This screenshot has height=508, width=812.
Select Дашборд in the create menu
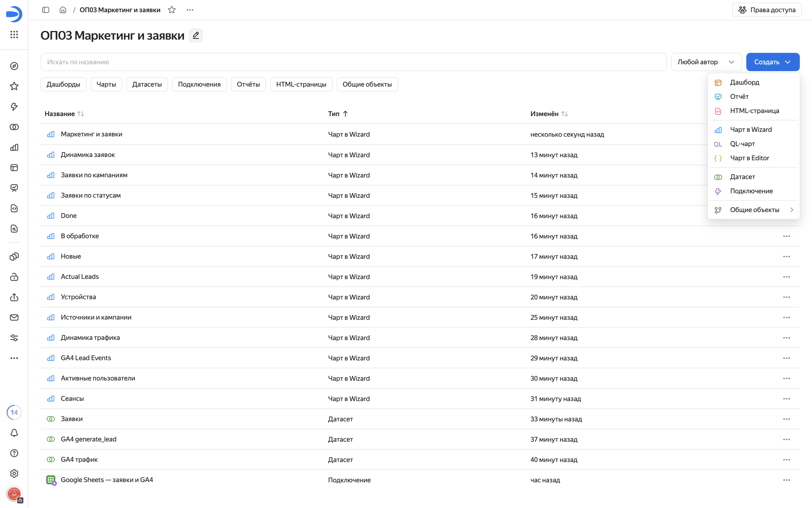[754, 82]
